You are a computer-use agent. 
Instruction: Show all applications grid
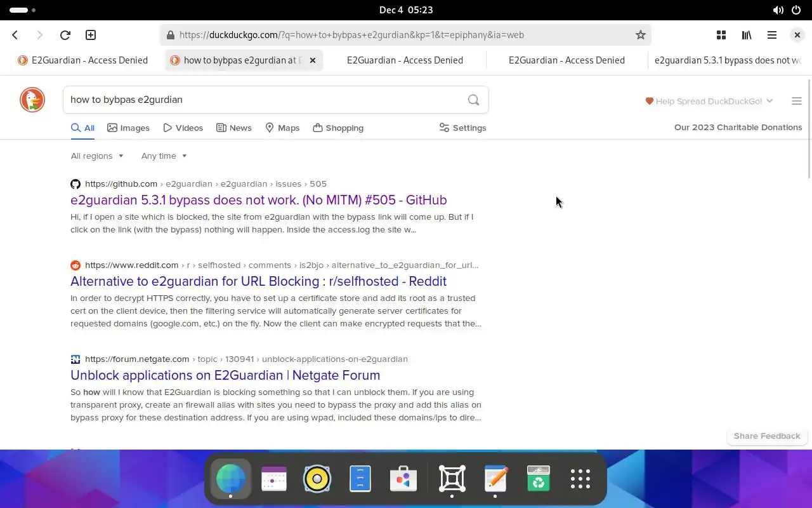click(580, 479)
